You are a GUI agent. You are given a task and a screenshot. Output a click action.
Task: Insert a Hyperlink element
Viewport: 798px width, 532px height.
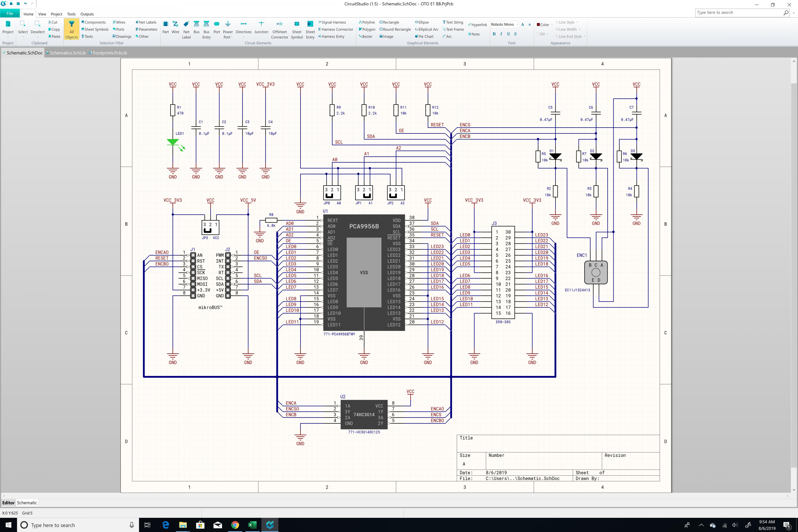tap(477, 25)
